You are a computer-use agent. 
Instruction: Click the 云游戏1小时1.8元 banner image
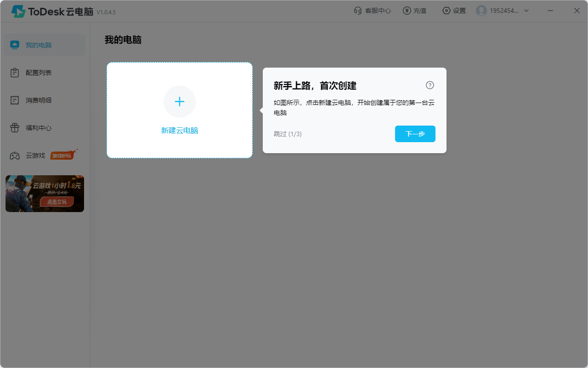(x=45, y=193)
